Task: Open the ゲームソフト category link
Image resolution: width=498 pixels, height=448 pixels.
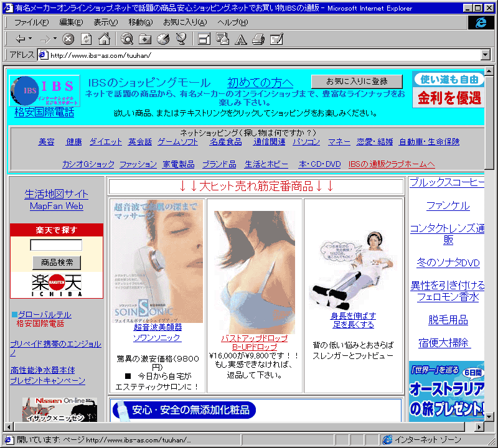Action: tap(178, 142)
